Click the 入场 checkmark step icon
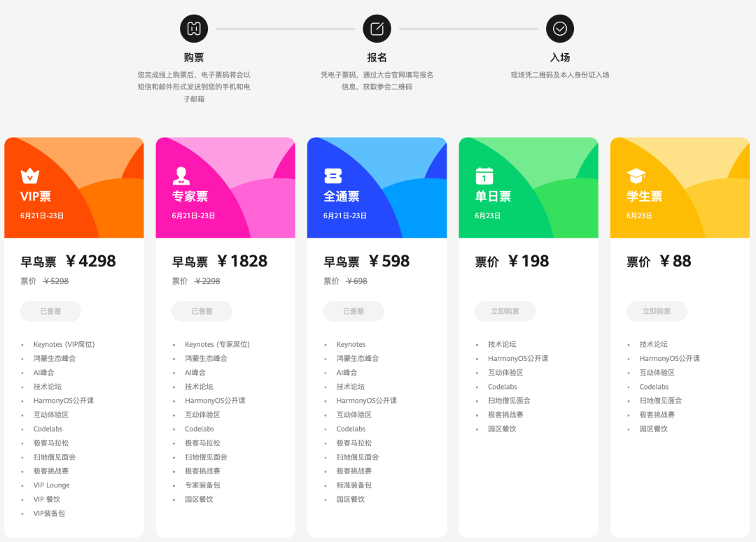This screenshot has height=542, width=756. (x=560, y=29)
